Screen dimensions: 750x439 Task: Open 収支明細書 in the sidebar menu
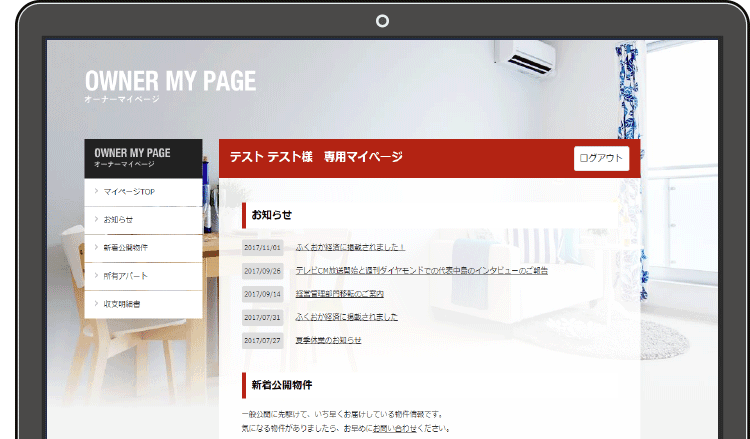143,304
